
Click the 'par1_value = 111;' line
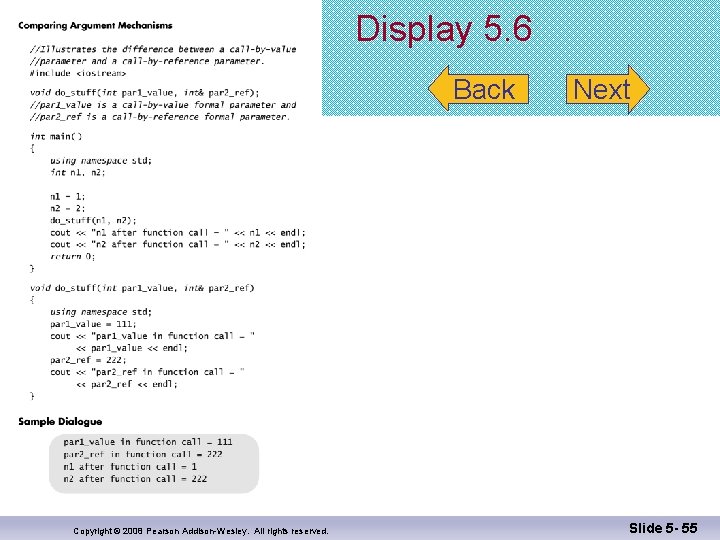(93, 324)
